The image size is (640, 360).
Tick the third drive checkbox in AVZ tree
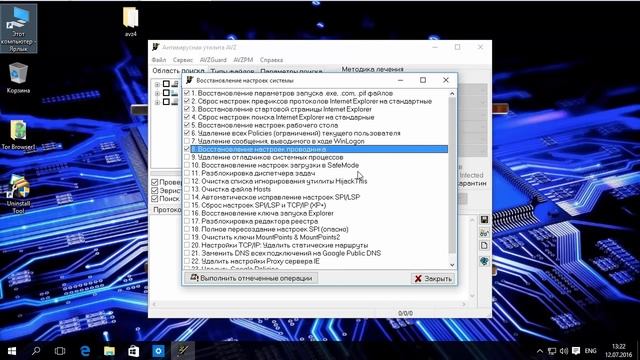click(166, 102)
